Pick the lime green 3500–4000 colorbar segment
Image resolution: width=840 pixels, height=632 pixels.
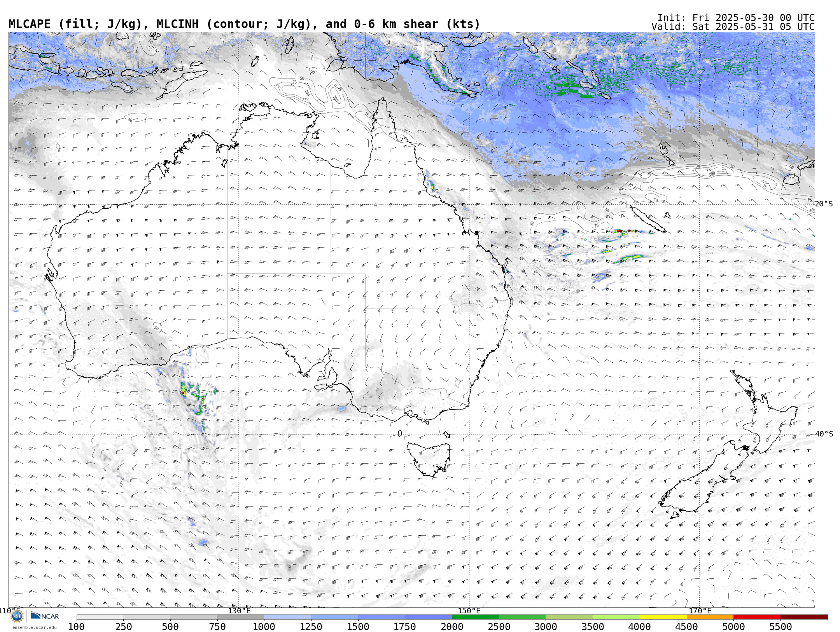(x=616, y=617)
